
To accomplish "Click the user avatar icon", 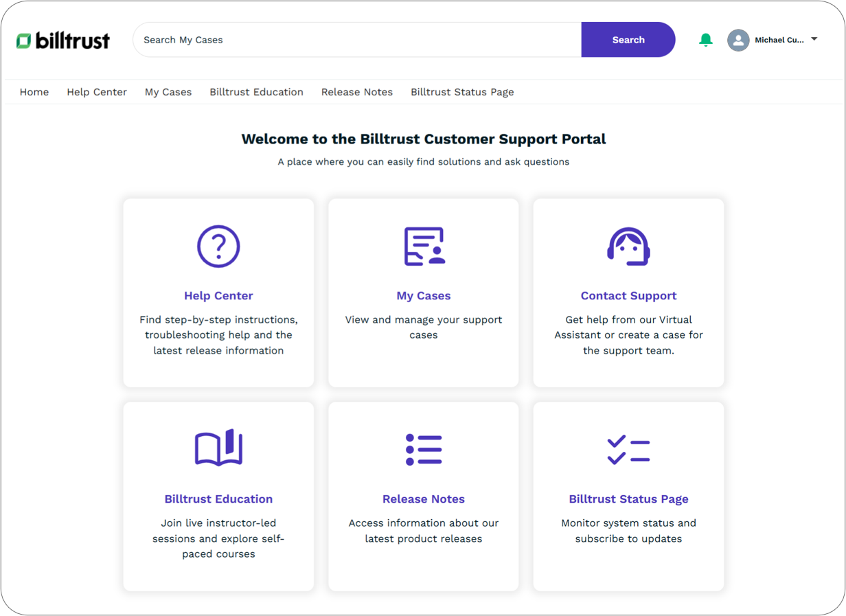I will pyautogui.click(x=738, y=40).
